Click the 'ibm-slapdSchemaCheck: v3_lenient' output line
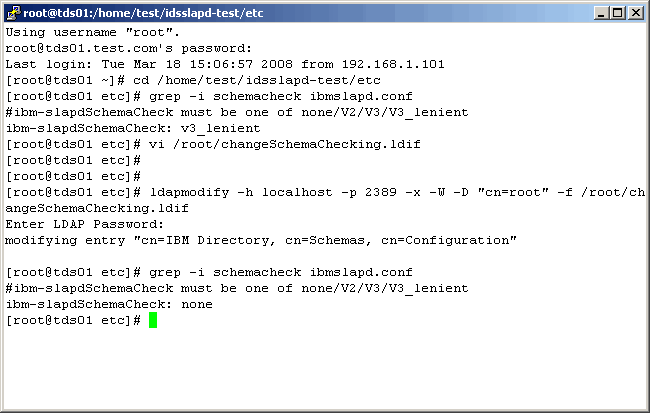The width and height of the screenshot is (650, 413). (133, 128)
